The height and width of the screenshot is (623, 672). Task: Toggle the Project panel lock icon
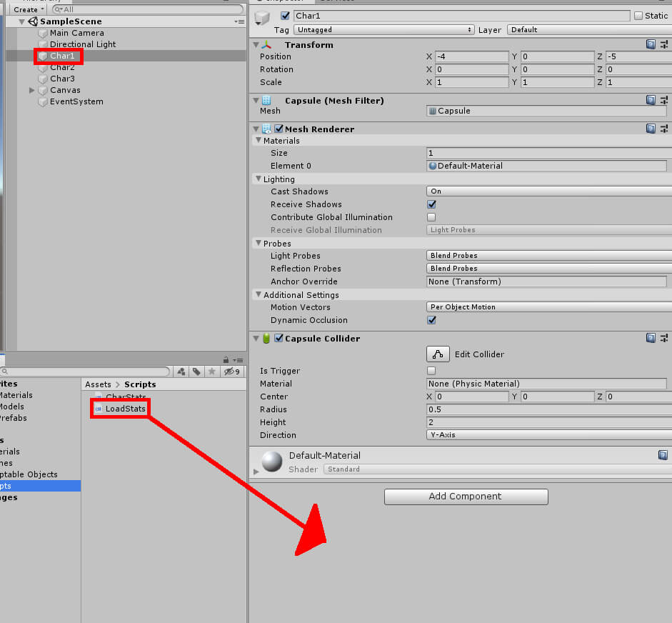coord(226,360)
